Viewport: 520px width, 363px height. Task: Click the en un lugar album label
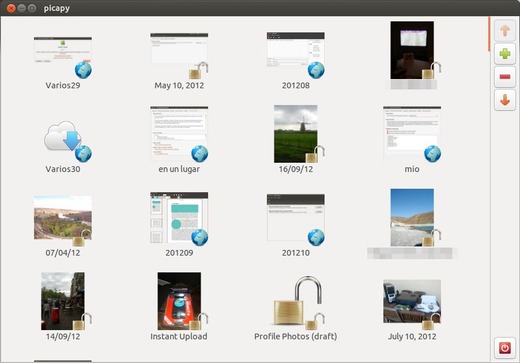click(179, 169)
